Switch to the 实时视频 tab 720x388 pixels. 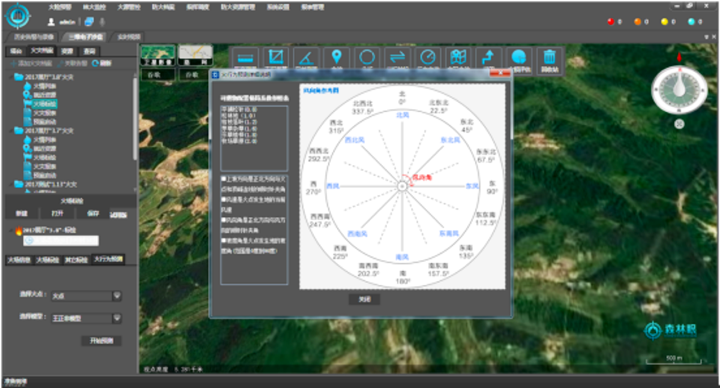click(x=129, y=37)
